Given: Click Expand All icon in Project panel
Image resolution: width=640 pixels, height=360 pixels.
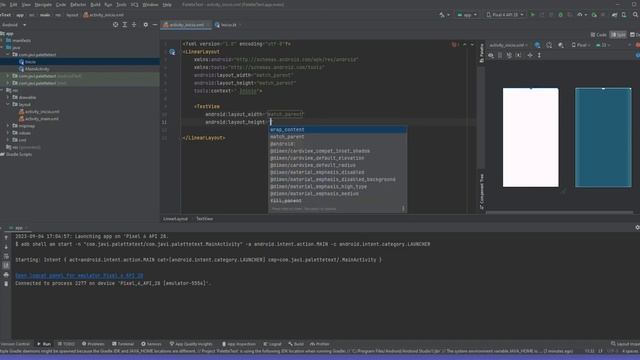Looking at the screenshot, I should click(125, 25).
